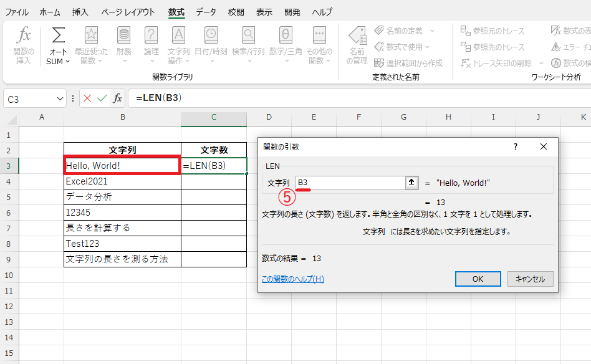Switch to the View (表示) tab

point(264,12)
